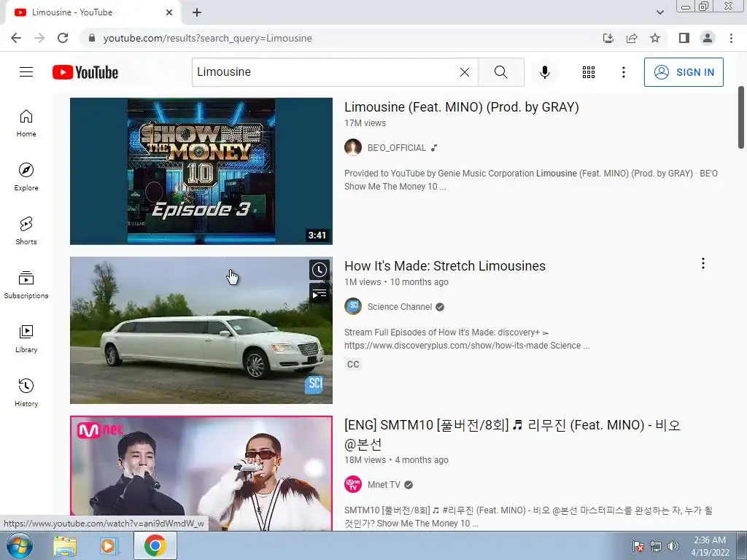This screenshot has height=560, width=747.
Task: Click the magnifier search button
Action: pyautogui.click(x=500, y=72)
